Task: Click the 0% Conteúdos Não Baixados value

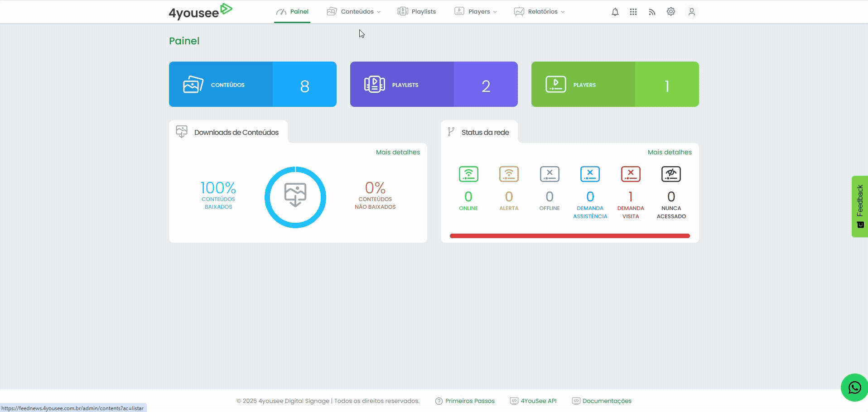Action: click(375, 188)
